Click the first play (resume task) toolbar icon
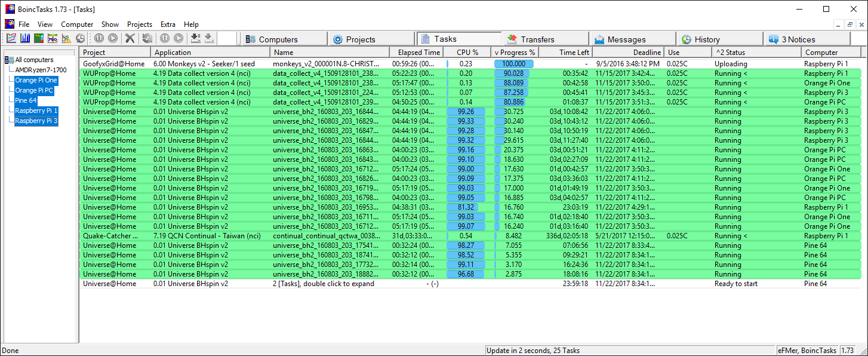This screenshot has width=868, height=356. [112, 38]
